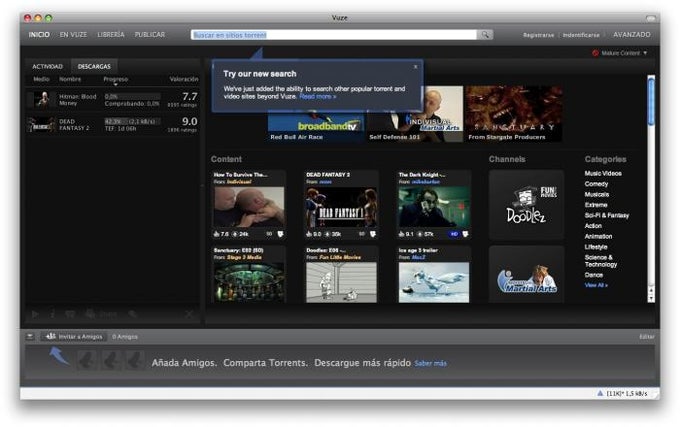Image resolution: width=680 pixels, height=427 pixels.
Task: Select the Animation category
Action: [x=598, y=236]
